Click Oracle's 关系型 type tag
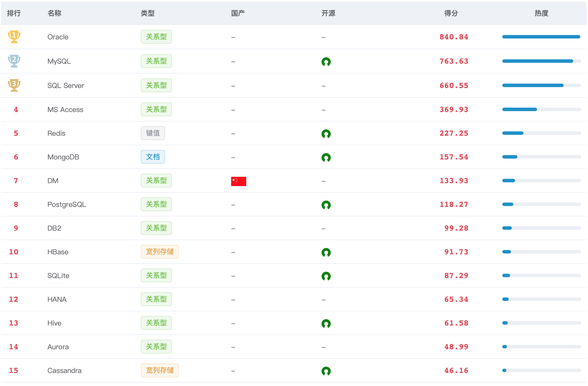The width and height of the screenshot is (588, 386). (x=156, y=37)
